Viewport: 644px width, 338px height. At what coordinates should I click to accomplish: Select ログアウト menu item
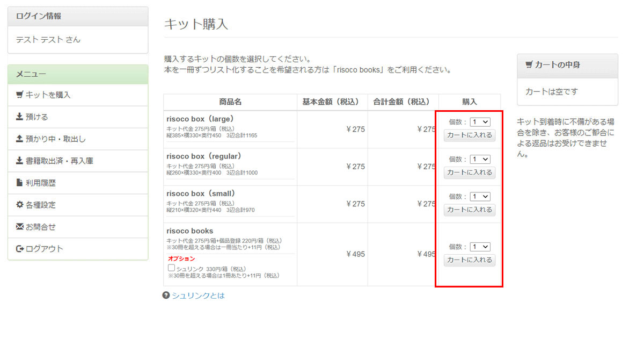point(78,249)
